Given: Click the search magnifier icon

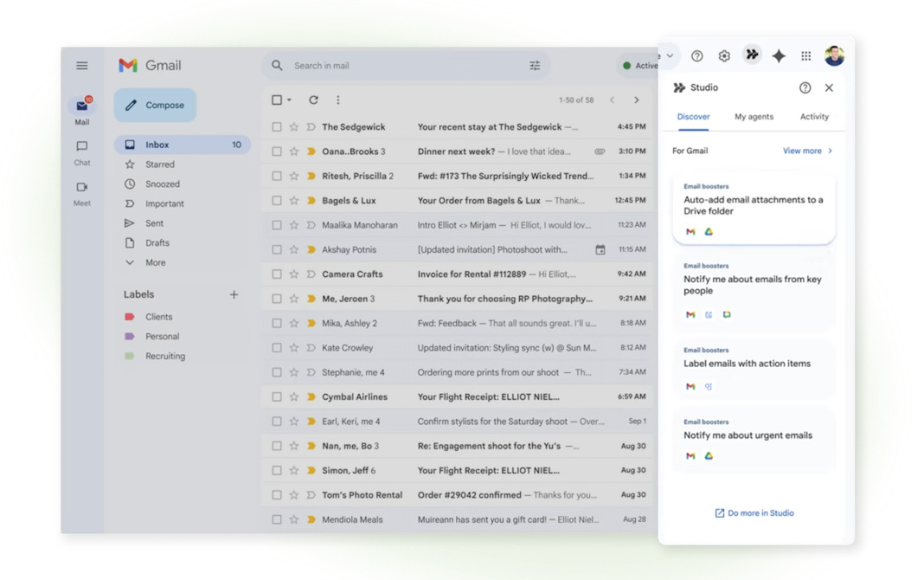Looking at the screenshot, I should 277,66.
